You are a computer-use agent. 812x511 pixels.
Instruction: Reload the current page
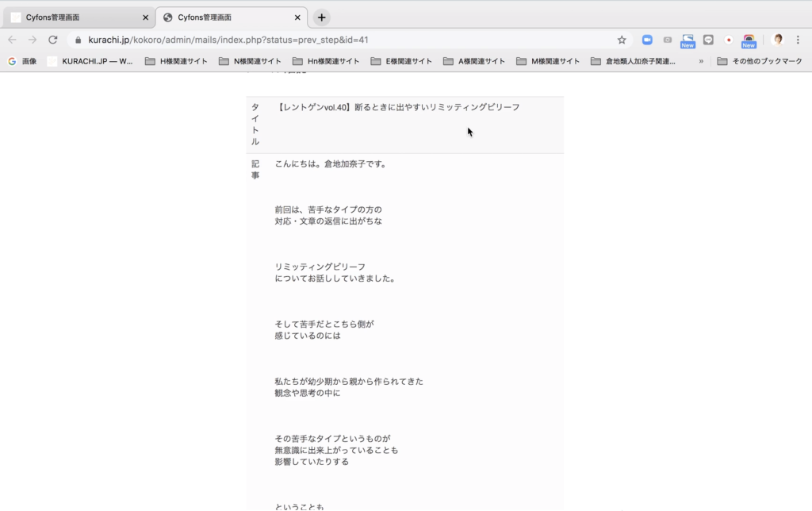point(53,40)
